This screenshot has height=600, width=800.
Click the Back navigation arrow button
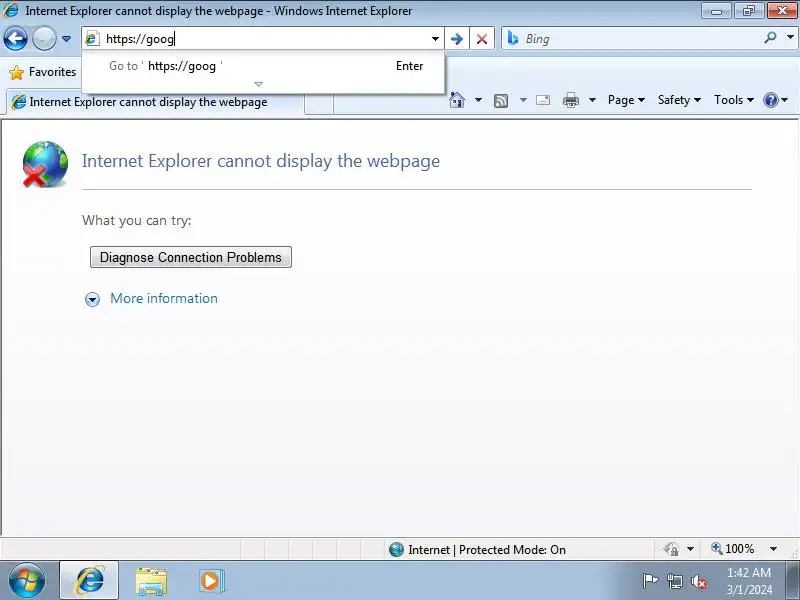pyautogui.click(x=15, y=39)
